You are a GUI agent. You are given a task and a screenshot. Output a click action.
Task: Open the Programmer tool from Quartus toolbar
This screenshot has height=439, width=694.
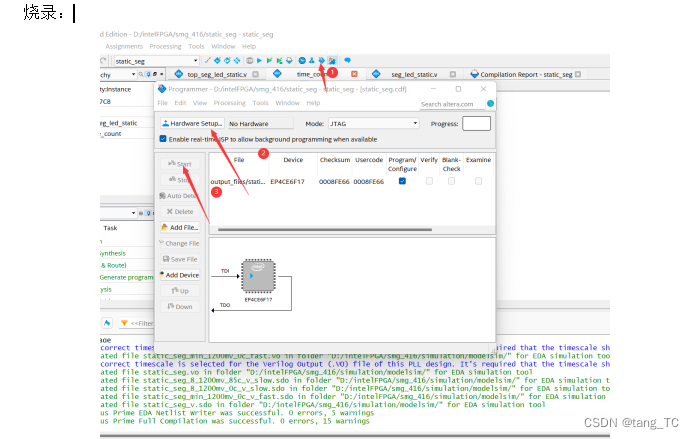pyautogui.click(x=322, y=61)
